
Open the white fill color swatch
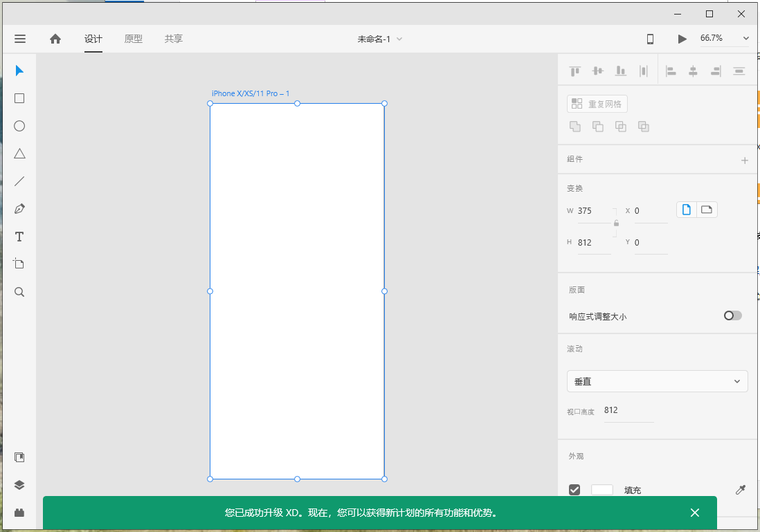[x=602, y=490]
